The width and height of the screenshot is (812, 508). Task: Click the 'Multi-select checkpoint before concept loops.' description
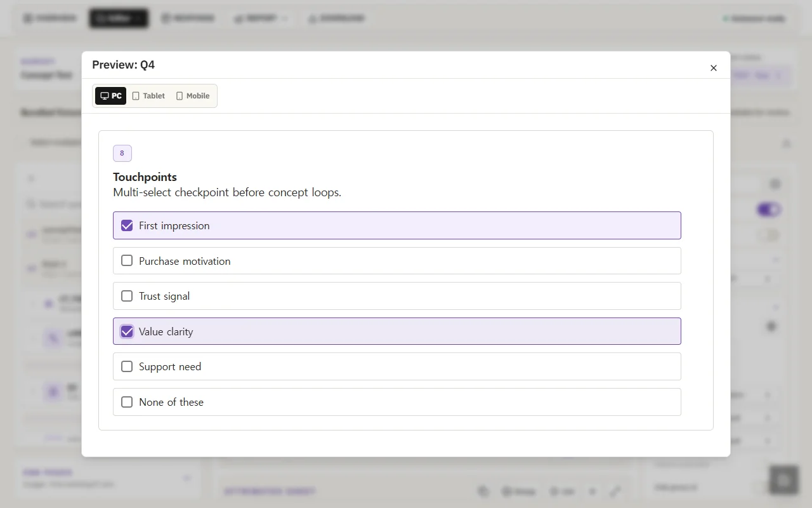pos(227,192)
